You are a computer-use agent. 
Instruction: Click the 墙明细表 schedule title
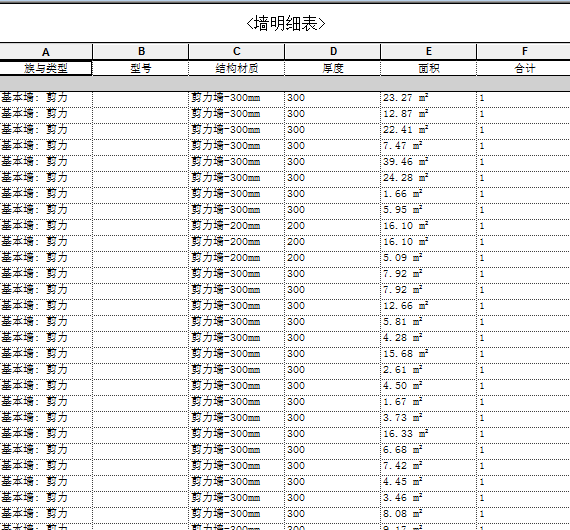285,24
